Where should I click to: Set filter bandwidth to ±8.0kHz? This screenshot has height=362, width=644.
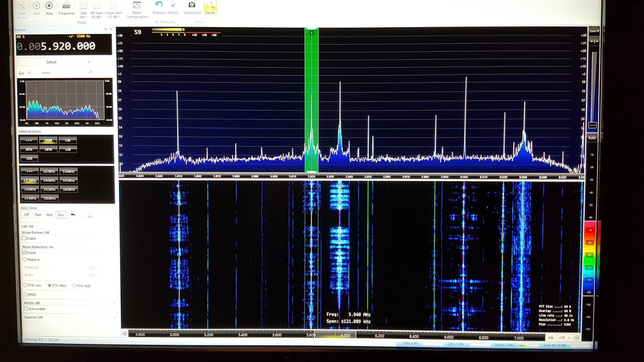coord(50,198)
